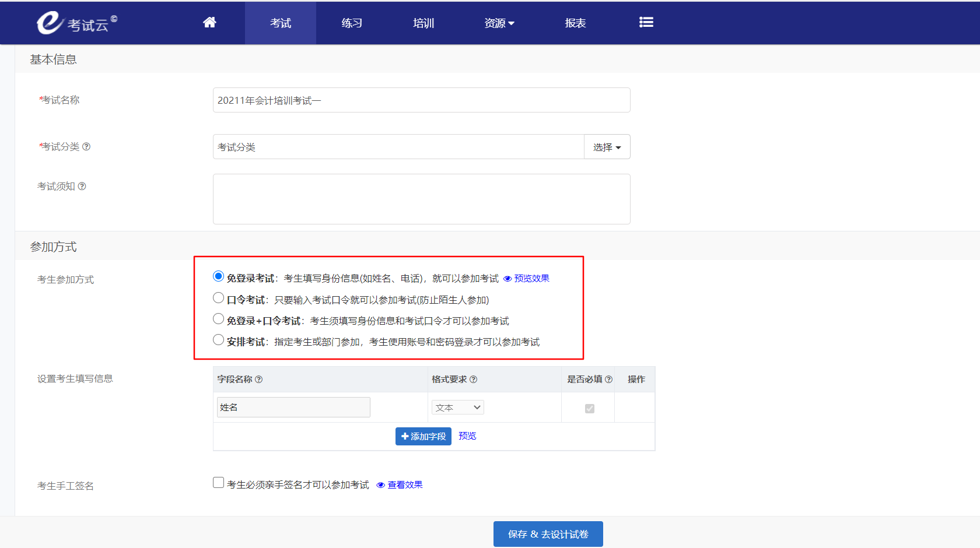This screenshot has height=548, width=980.
Task: Click the 考试云 logo
Action: (76, 23)
